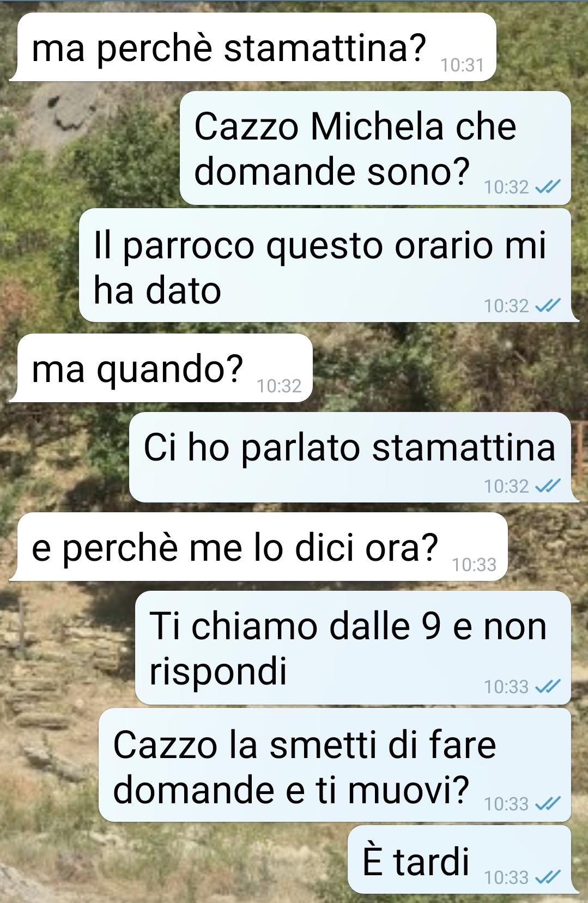Click the 10:33 timestamp beside 'me lo dici ora?'
This screenshot has height=903, width=588.
(x=474, y=565)
